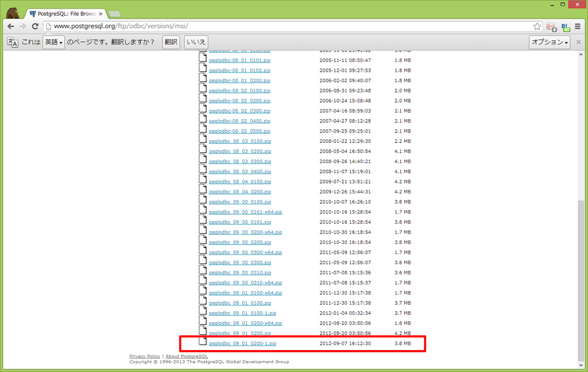
Task: Download psqlodbc_09_00_0310-x64.zip
Action: click(x=246, y=283)
